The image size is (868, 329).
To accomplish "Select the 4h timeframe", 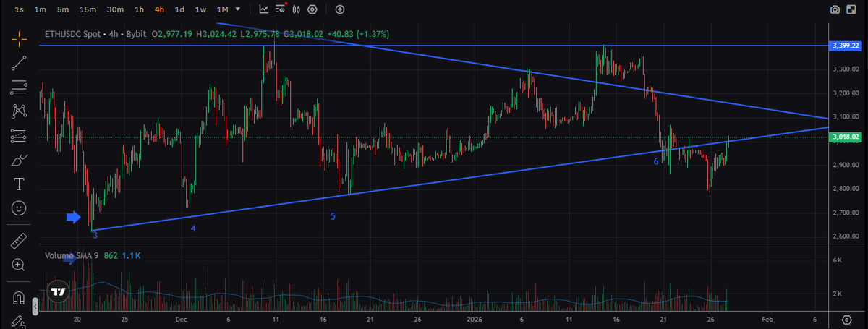I will point(159,9).
